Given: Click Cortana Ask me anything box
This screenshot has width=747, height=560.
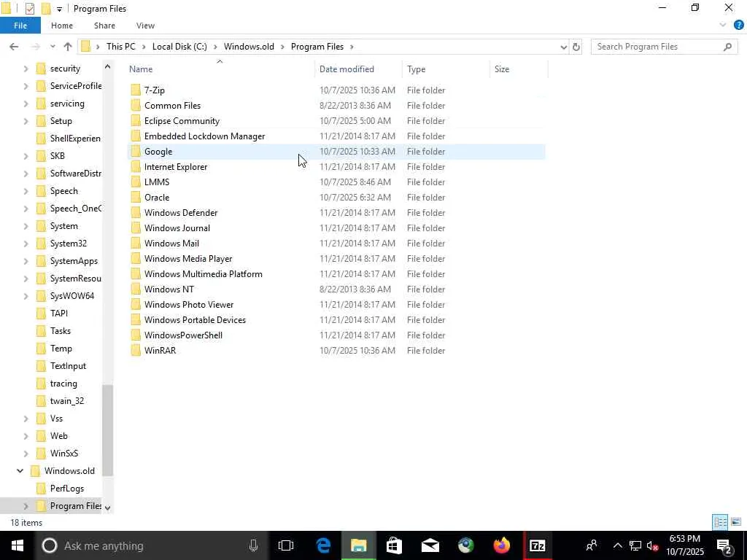Looking at the screenshot, I should tap(150, 545).
